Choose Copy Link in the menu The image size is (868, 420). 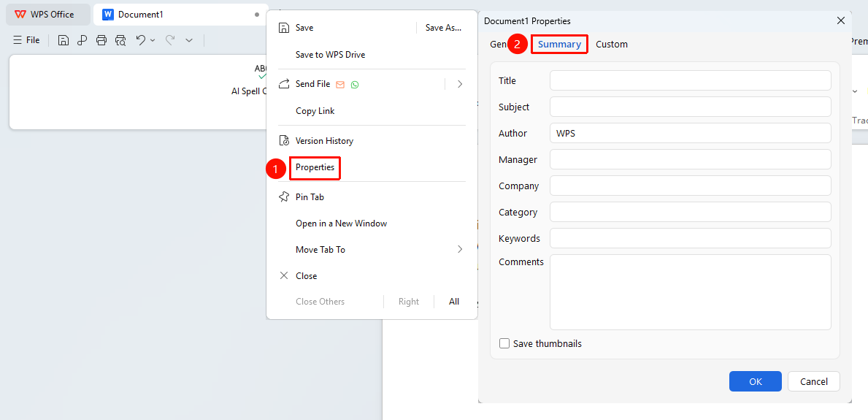[x=315, y=111]
